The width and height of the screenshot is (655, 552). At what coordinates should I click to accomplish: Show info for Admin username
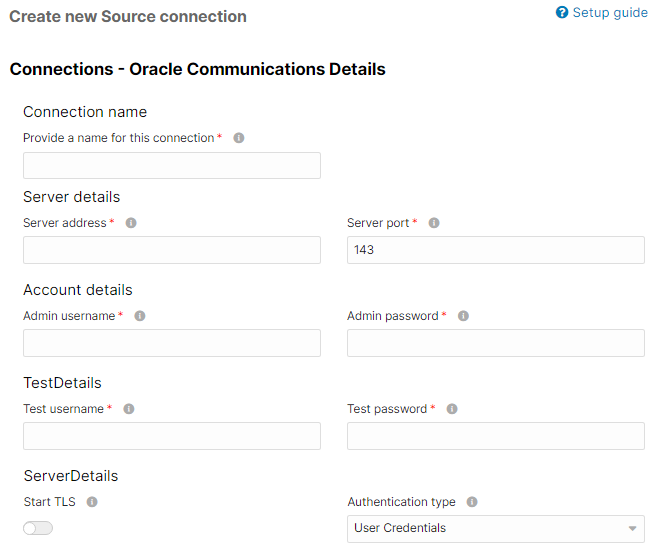pyautogui.click(x=140, y=316)
